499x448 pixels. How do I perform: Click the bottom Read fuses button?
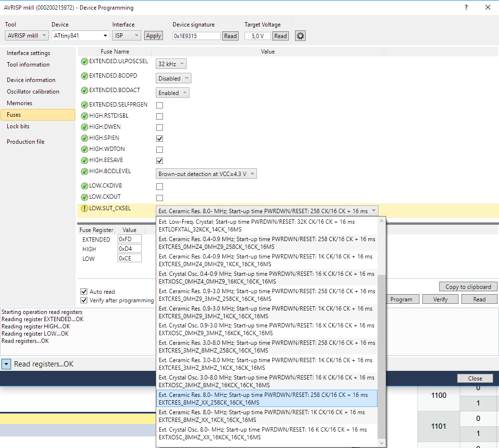(479, 299)
